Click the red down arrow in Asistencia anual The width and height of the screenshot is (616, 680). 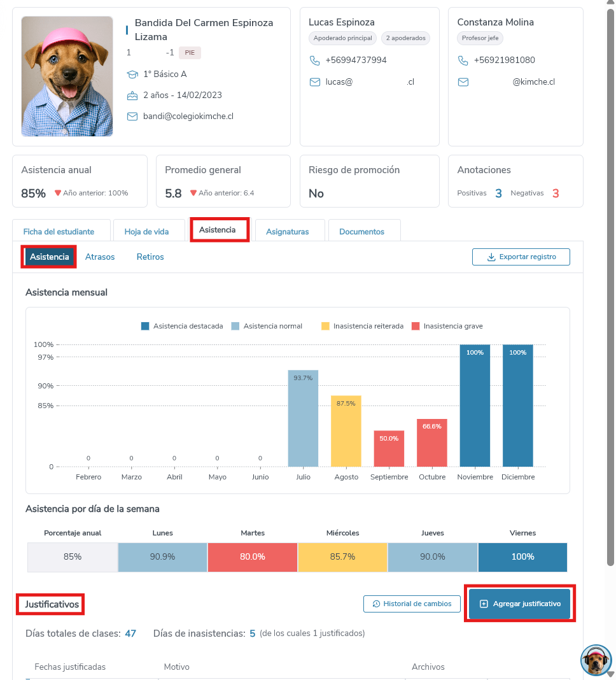coord(58,193)
